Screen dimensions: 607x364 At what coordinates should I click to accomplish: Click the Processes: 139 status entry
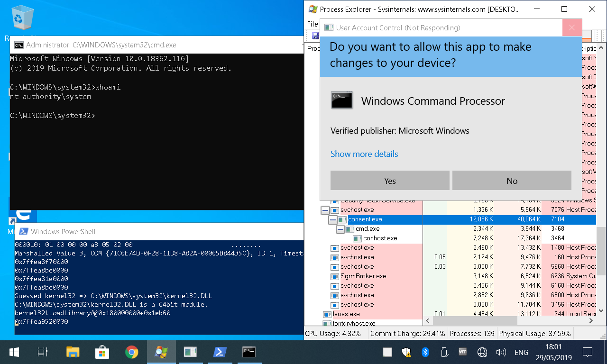[472, 334]
